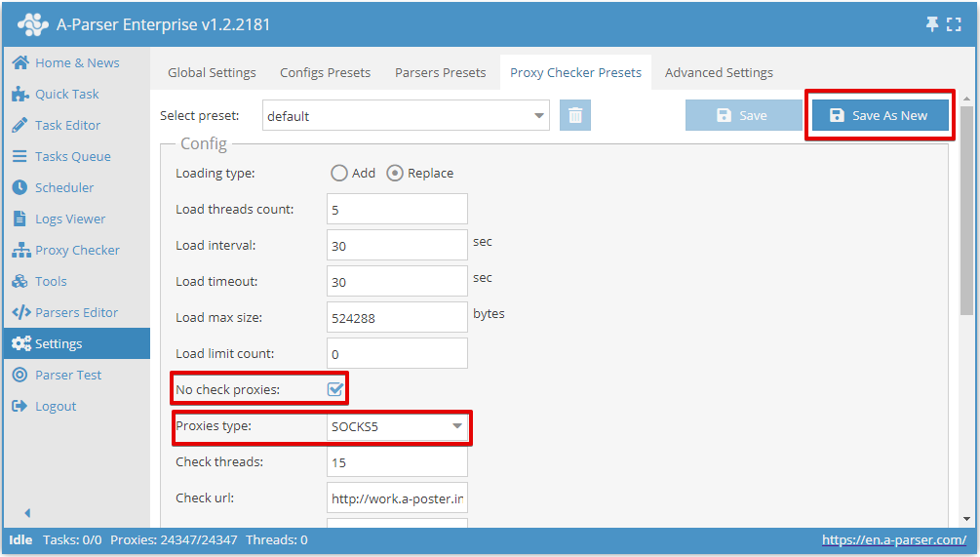Switch to the Global Settings tab
This screenshot has height=557, width=980.
click(212, 72)
